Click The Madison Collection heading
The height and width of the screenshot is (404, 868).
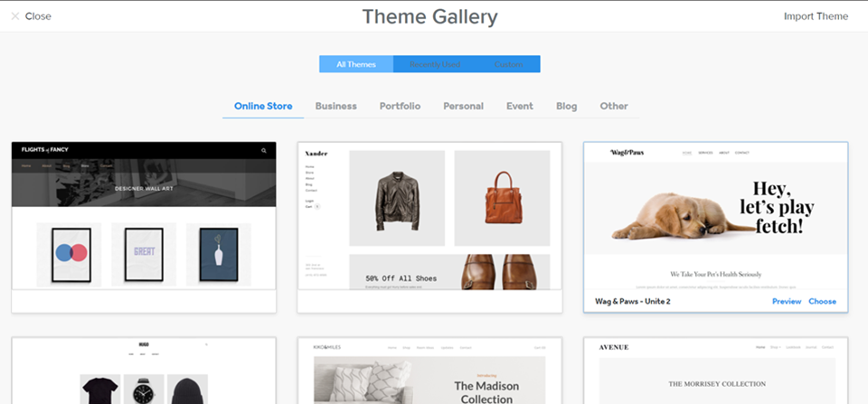[x=486, y=392]
